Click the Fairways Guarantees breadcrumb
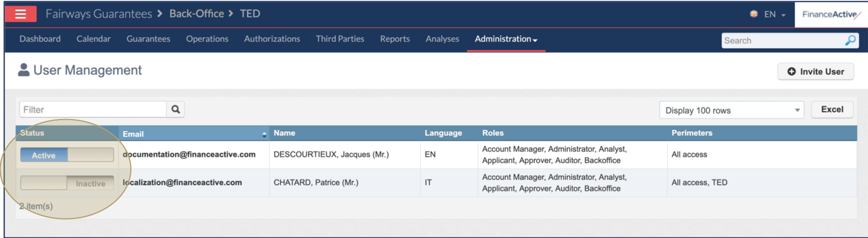The width and height of the screenshot is (868, 238). click(x=99, y=14)
